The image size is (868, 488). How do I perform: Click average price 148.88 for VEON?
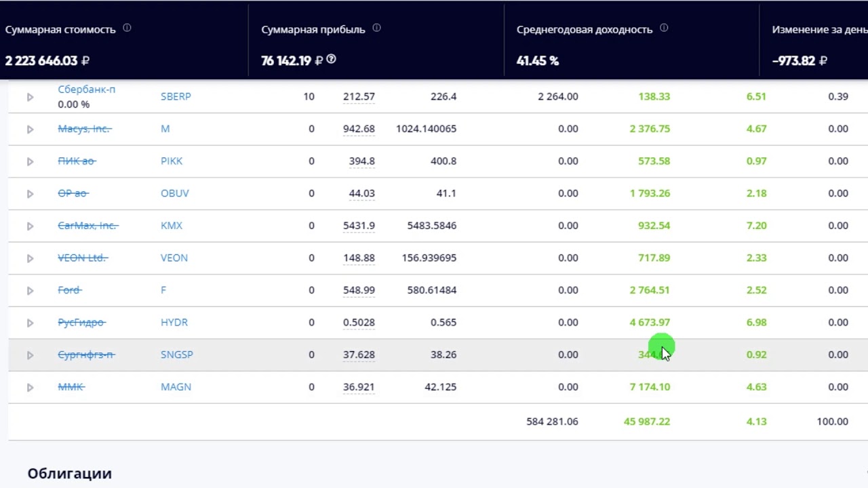click(x=359, y=258)
